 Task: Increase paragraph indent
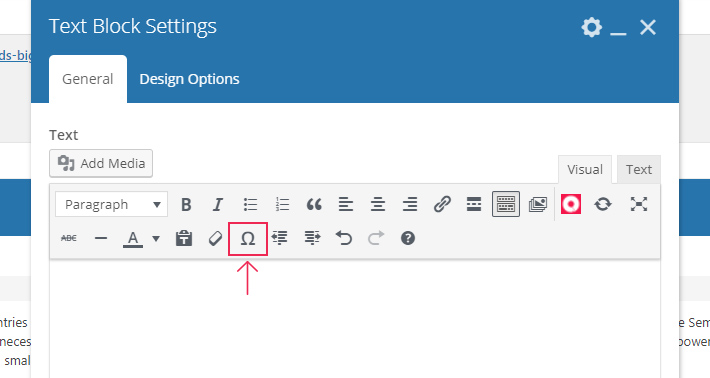point(312,238)
